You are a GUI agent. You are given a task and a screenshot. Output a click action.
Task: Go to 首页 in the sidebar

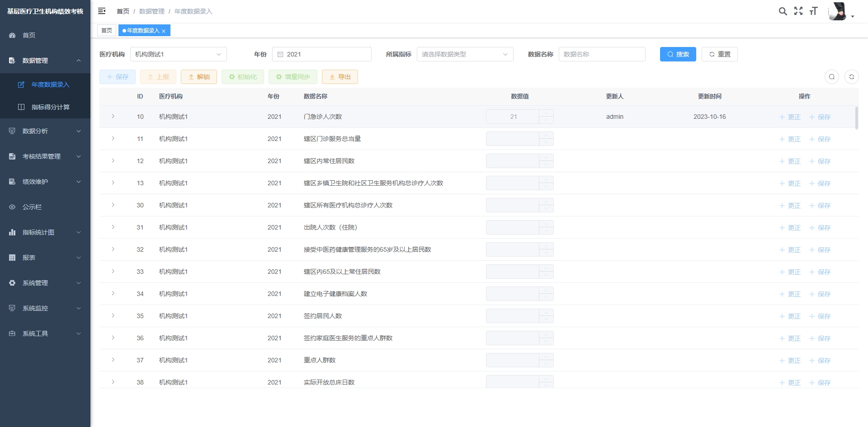coord(45,35)
